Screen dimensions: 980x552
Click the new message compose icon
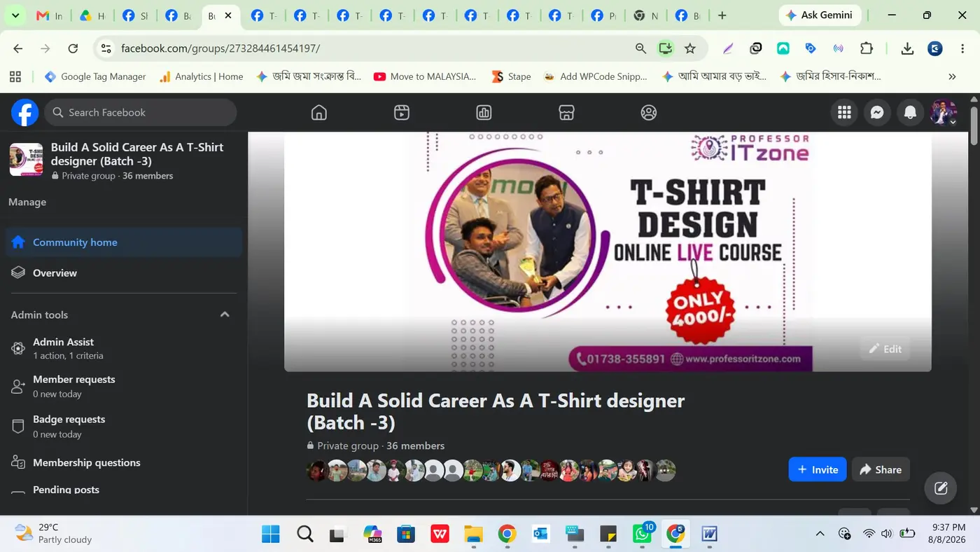click(941, 488)
